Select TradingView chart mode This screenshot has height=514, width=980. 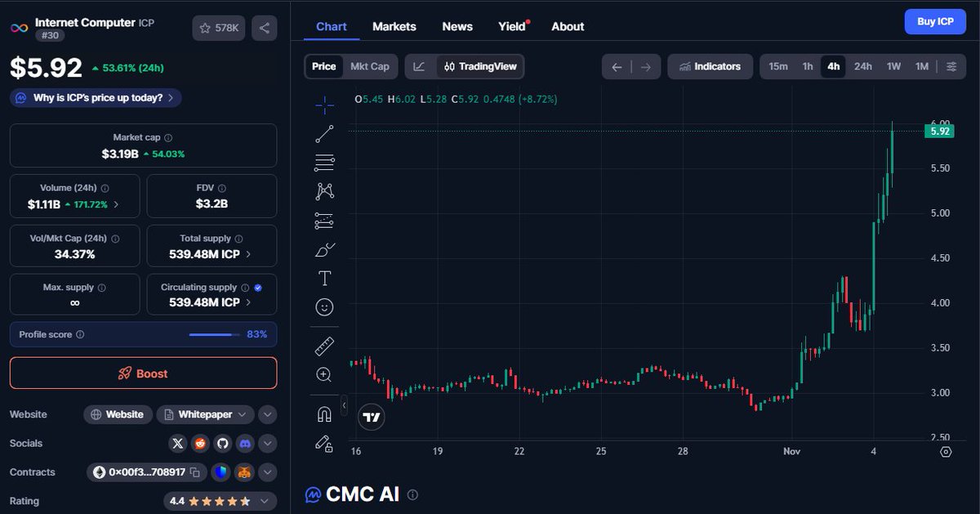click(x=480, y=66)
